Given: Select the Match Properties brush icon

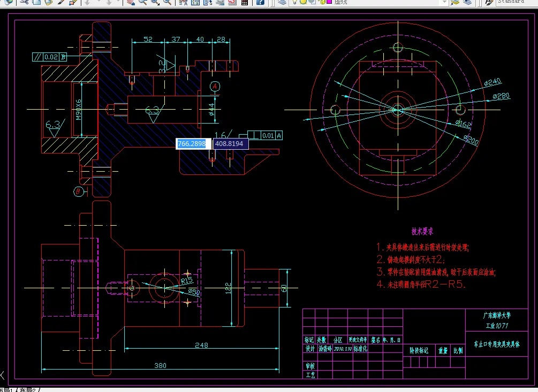Looking at the screenshot, I should 61,2.
